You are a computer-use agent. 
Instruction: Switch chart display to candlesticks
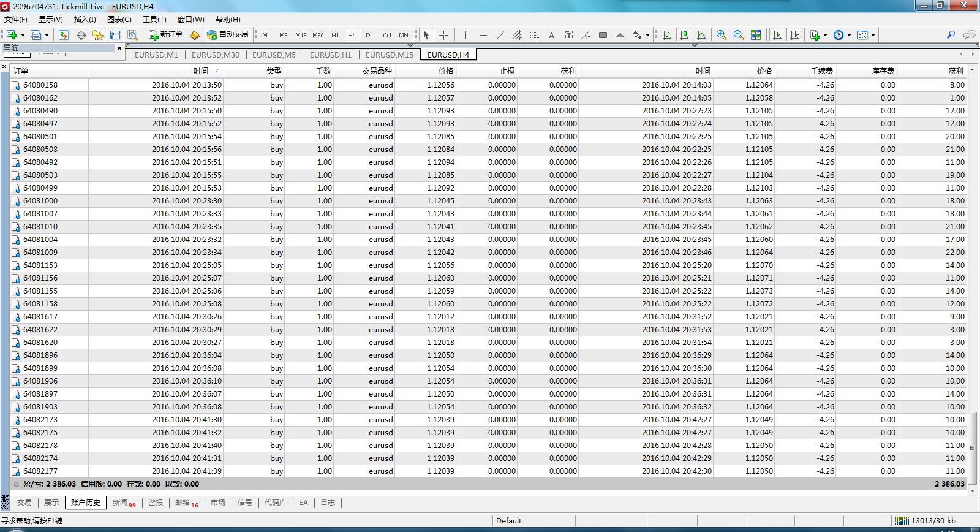(x=684, y=35)
